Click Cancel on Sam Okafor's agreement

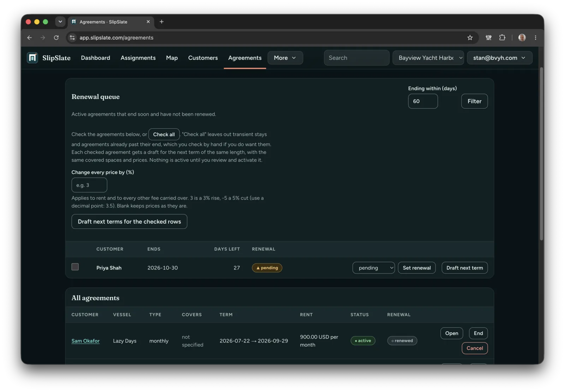(x=475, y=348)
